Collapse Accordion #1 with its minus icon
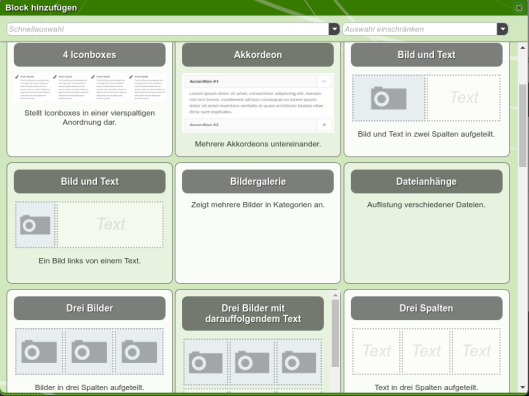This screenshot has width=529, height=396. [x=324, y=81]
